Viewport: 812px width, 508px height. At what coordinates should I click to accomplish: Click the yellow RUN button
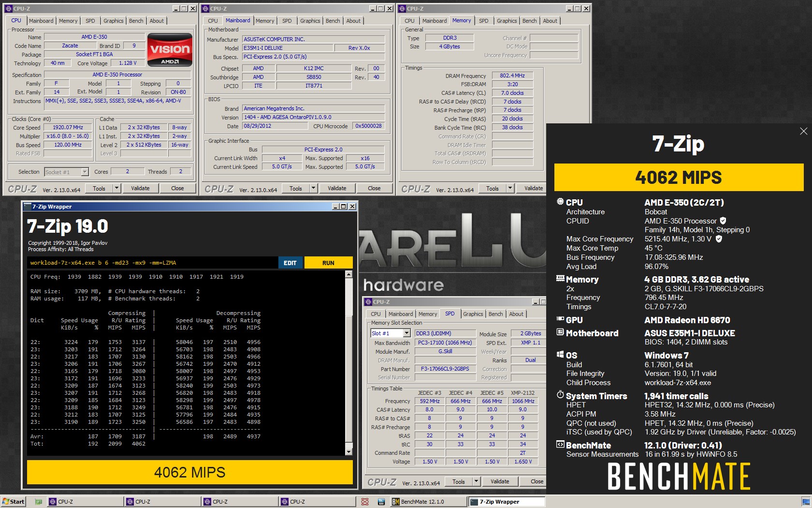tap(328, 263)
